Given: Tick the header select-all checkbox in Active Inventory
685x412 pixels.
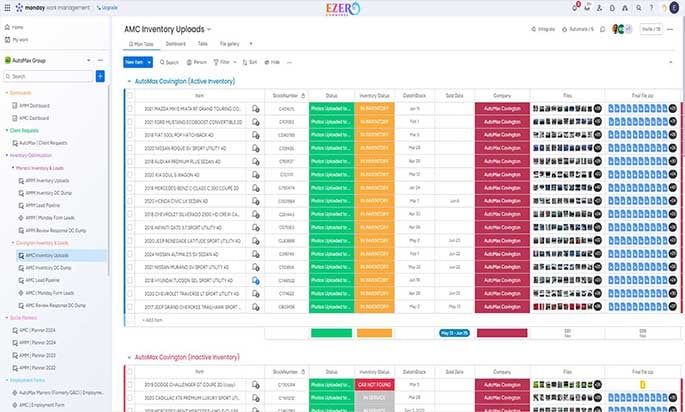Looking at the screenshot, I should coord(130,95).
